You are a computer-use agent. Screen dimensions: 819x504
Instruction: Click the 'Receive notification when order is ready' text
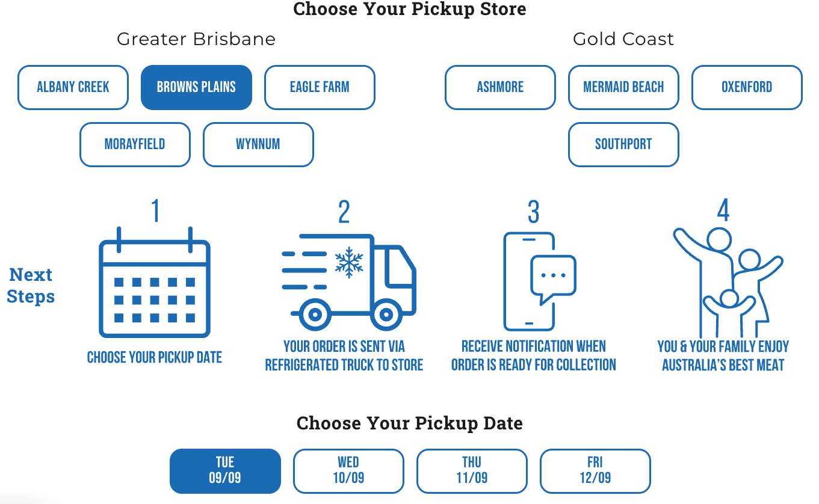click(534, 355)
